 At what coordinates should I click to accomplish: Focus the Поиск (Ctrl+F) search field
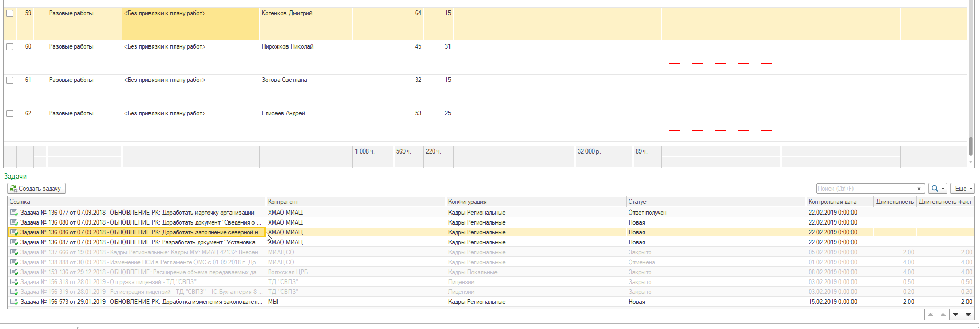click(864, 189)
